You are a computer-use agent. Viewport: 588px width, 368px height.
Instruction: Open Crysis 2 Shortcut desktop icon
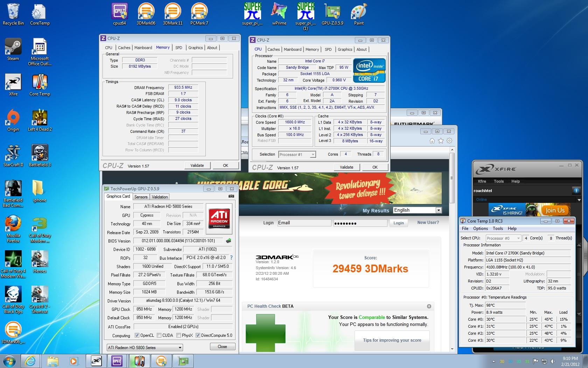coord(40,300)
